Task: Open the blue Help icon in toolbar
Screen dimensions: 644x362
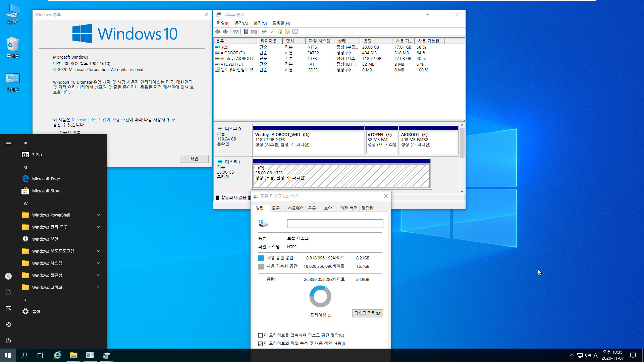Action: point(246,32)
